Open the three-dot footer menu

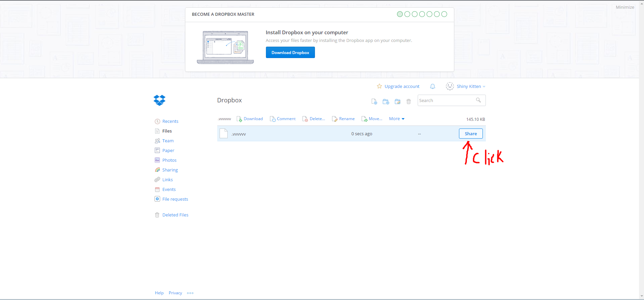pyautogui.click(x=190, y=293)
